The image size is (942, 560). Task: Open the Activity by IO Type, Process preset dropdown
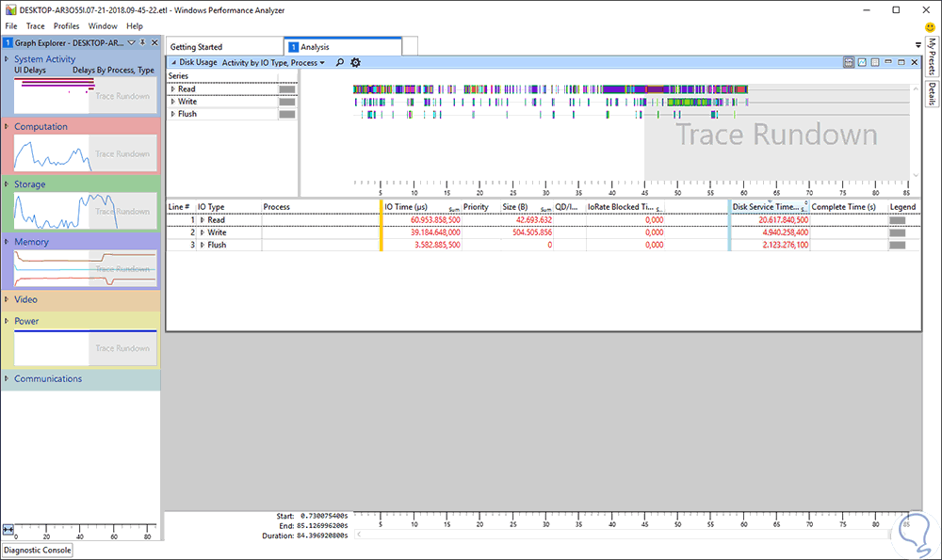point(273,62)
